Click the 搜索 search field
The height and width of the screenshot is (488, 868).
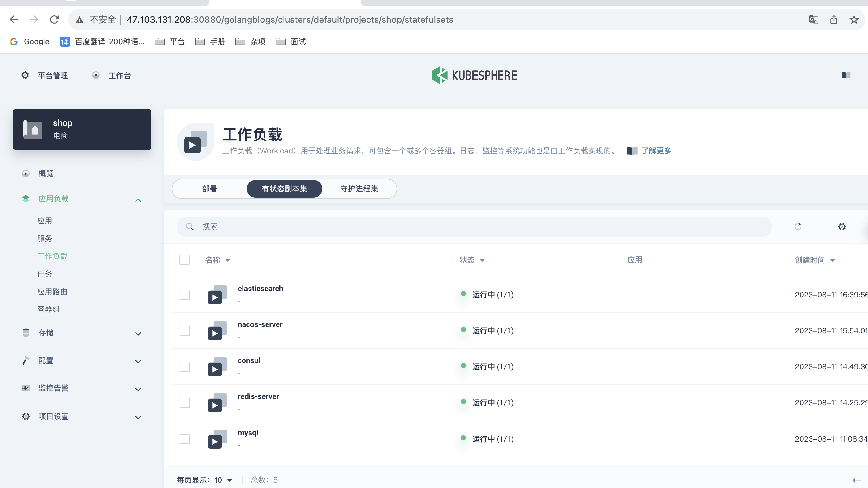point(474,227)
